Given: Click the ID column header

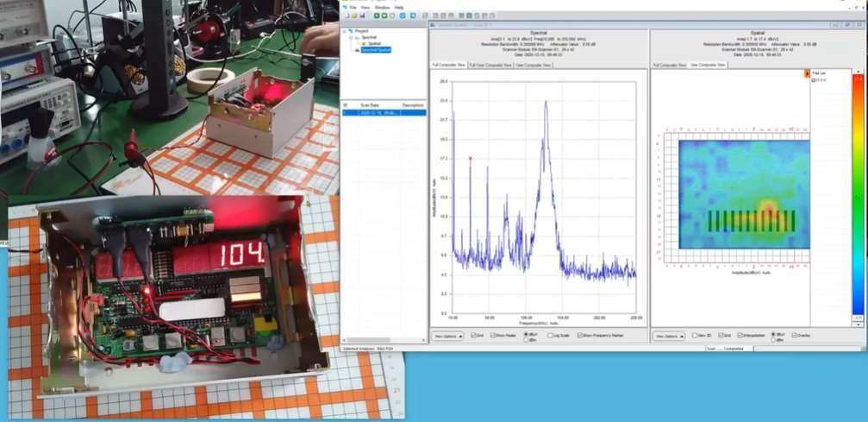Looking at the screenshot, I should 346,104.
